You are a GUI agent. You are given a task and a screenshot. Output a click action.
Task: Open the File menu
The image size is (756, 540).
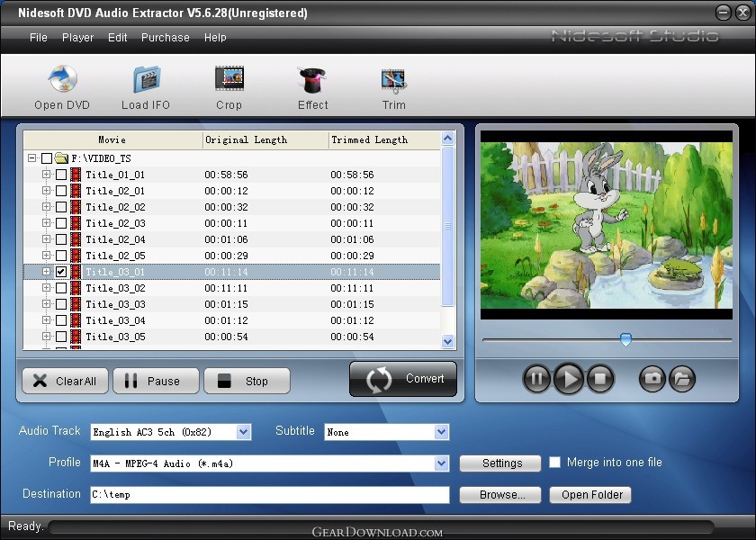[39, 38]
